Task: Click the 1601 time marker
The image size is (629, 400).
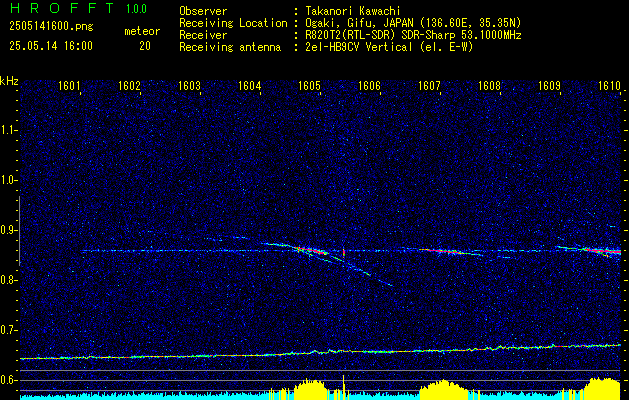Action: tap(69, 85)
